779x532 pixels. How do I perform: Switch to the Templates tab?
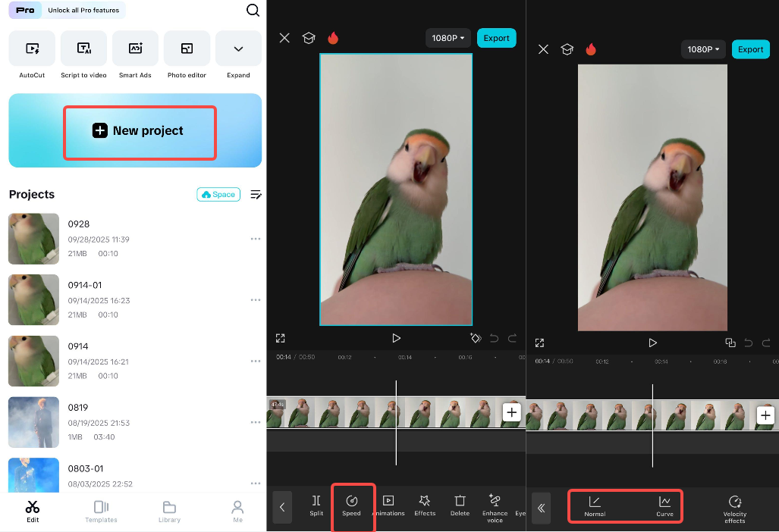point(101,512)
